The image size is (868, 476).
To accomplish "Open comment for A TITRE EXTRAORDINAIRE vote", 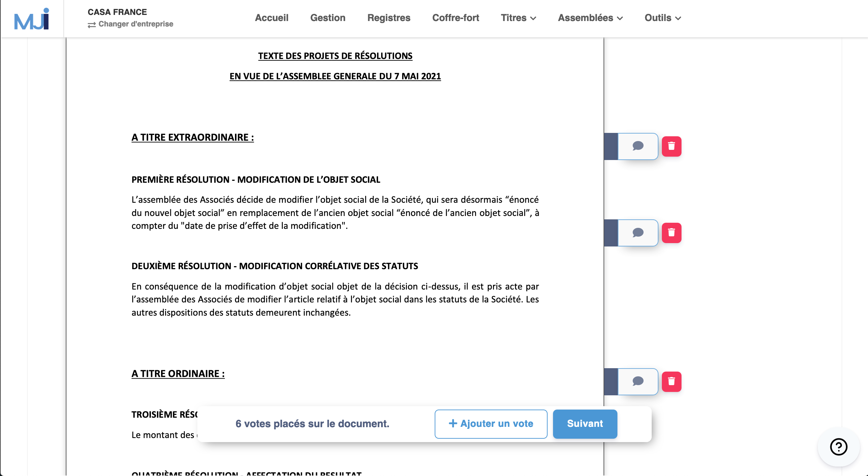I will pos(638,146).
